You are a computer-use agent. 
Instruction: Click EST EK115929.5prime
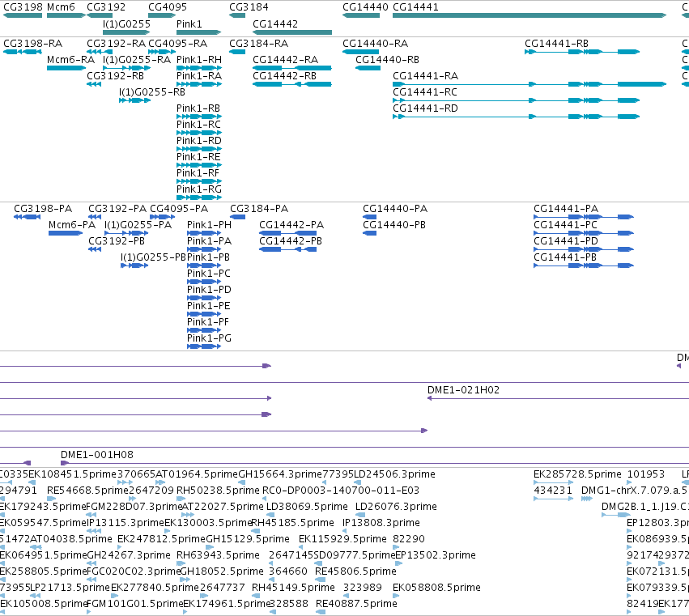[x=342, y=540]
